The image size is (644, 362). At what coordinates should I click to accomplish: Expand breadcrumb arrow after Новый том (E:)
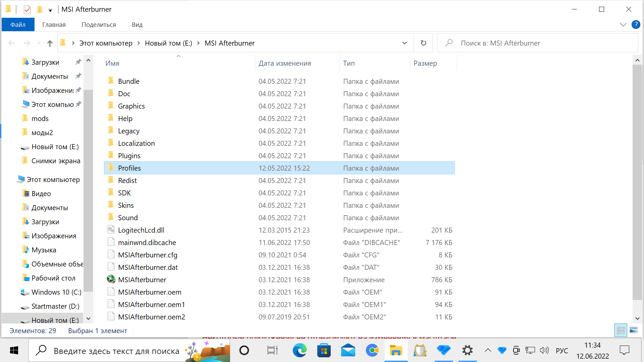click(198, 43)
